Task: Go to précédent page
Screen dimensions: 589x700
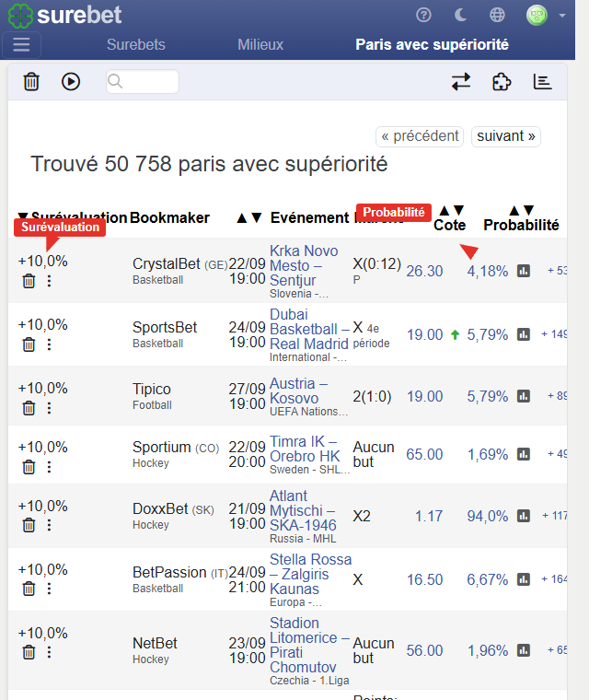Action: pyautogui.click(x=420, y=136)
